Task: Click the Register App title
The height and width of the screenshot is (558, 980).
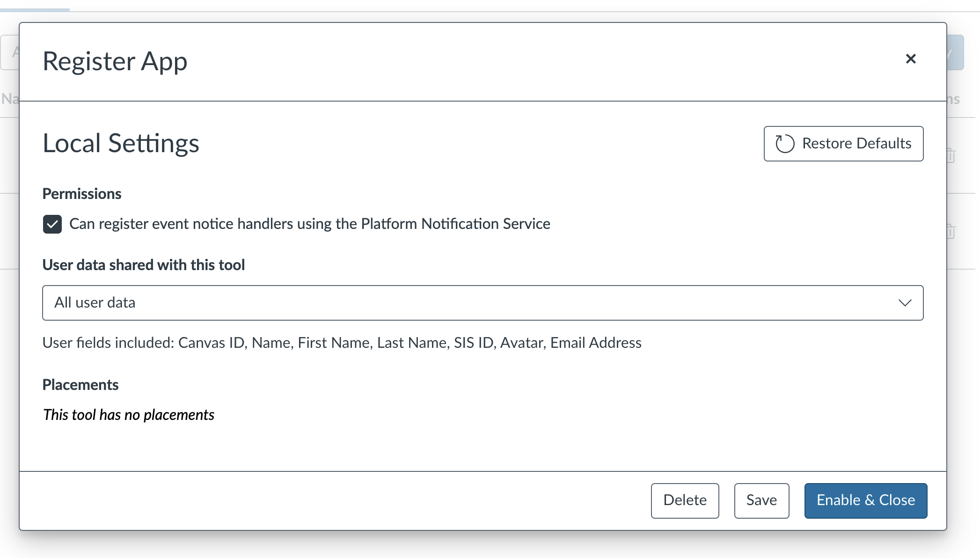Action: (115, 61)
